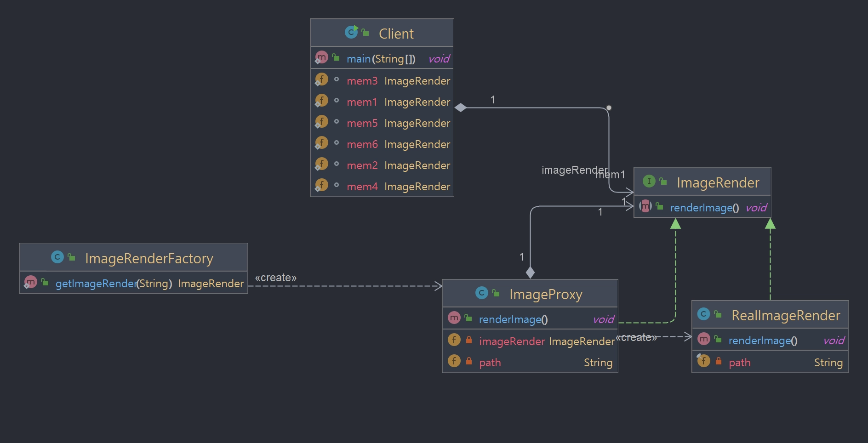The image size is (868, 443).
Task: Click the field icon next to mem3
Action: click(x=321, y=80)
